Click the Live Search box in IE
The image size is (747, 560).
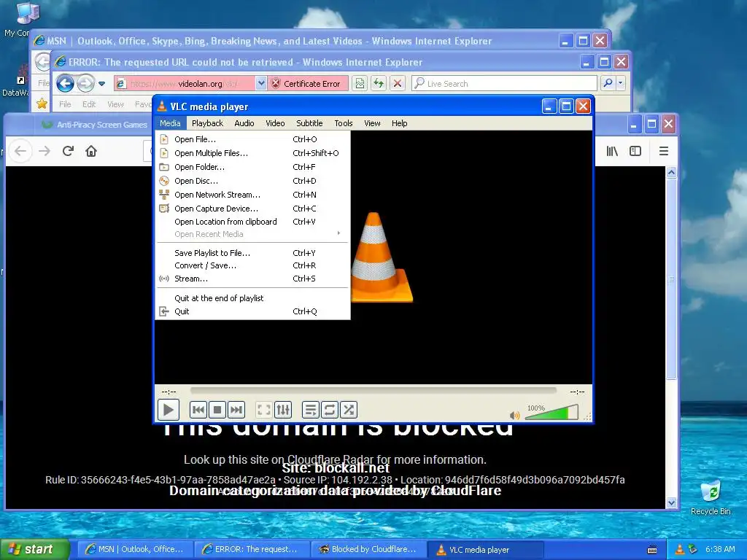(x=505, y=83)
